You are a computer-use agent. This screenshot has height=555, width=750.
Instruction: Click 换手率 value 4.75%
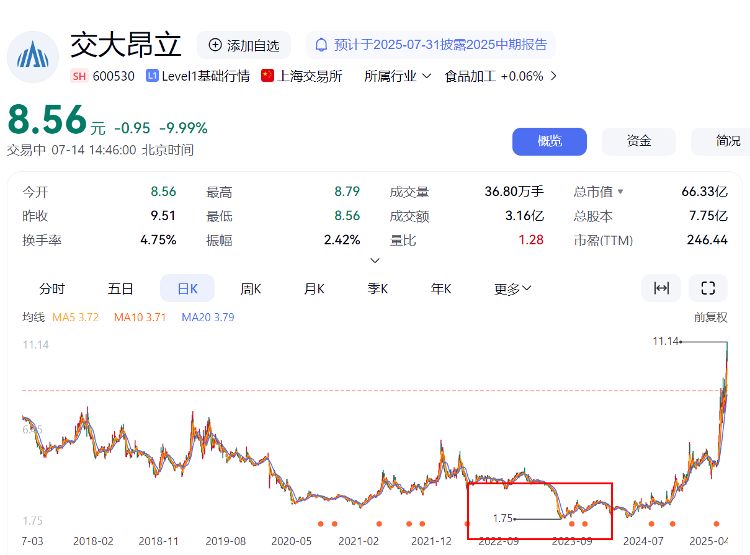pos(158,239)
